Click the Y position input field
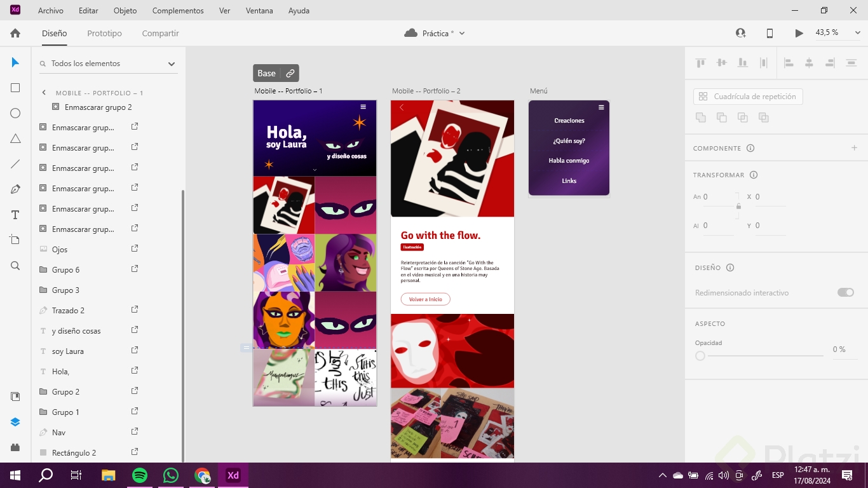Image resolution: width=868 pixels, height=488 pixels. [x=770, y=226]
